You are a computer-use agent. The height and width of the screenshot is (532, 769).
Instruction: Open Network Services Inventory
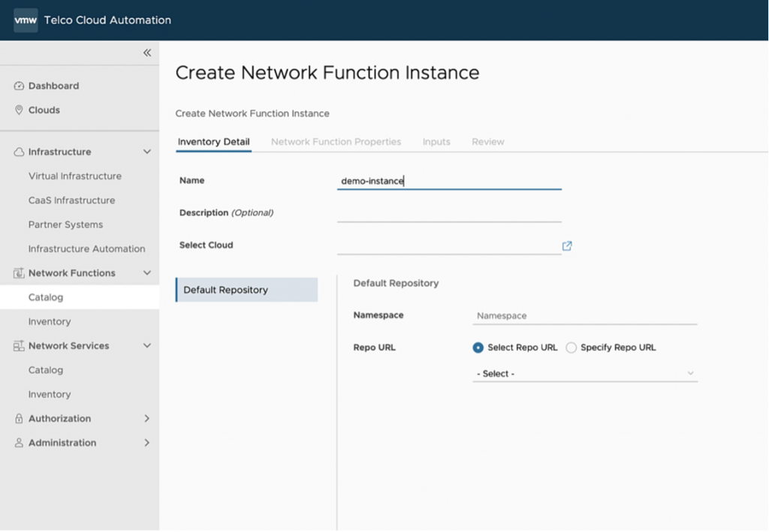50,395
